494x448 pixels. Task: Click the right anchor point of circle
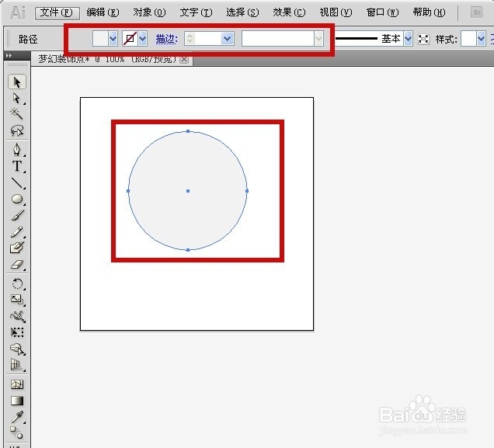click(247, 191)
